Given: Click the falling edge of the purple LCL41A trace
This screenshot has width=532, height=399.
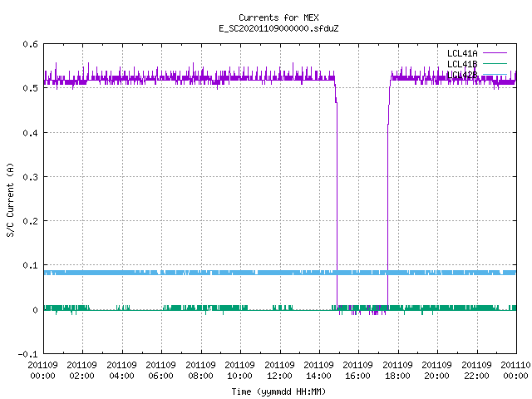Looking at the screenshot, I should 337,204.
